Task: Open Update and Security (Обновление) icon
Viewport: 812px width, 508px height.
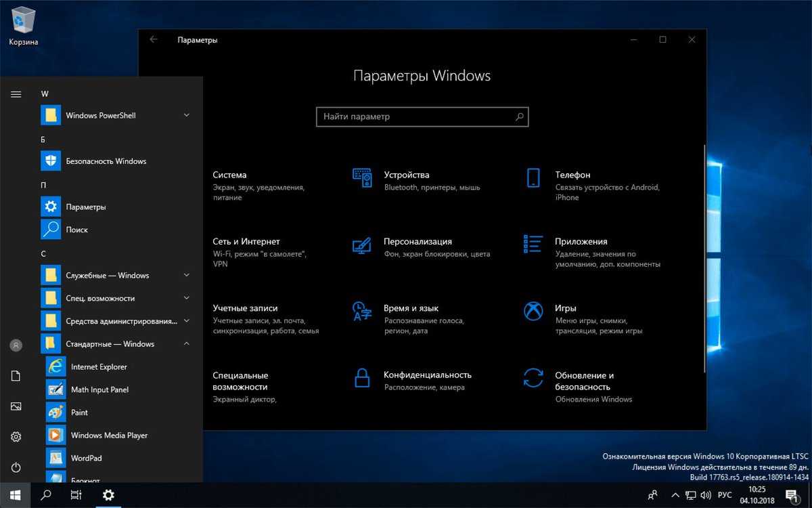Action: pos(533,378)
